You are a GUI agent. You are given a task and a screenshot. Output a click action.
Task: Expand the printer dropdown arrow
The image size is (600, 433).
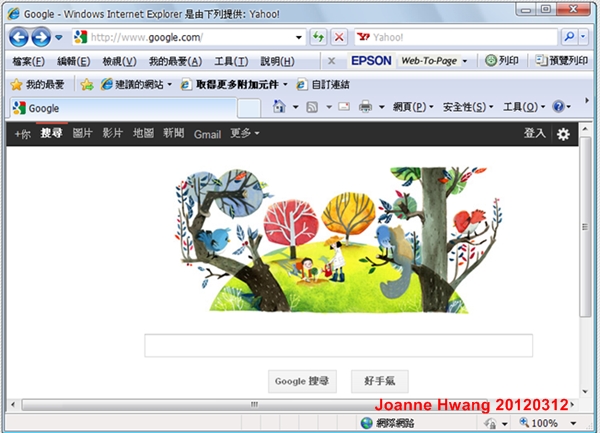(x=382, y=107)
